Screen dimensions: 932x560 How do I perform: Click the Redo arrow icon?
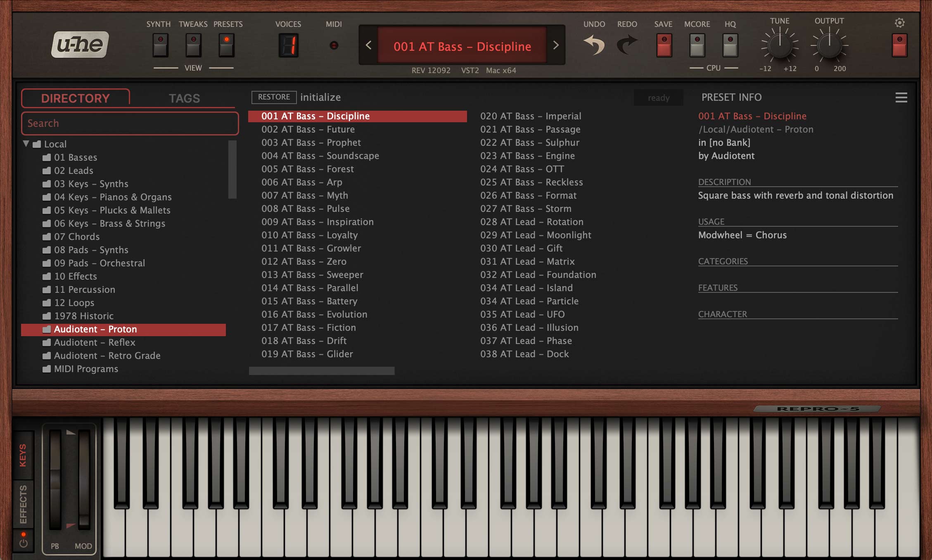[x=627, y=45]
